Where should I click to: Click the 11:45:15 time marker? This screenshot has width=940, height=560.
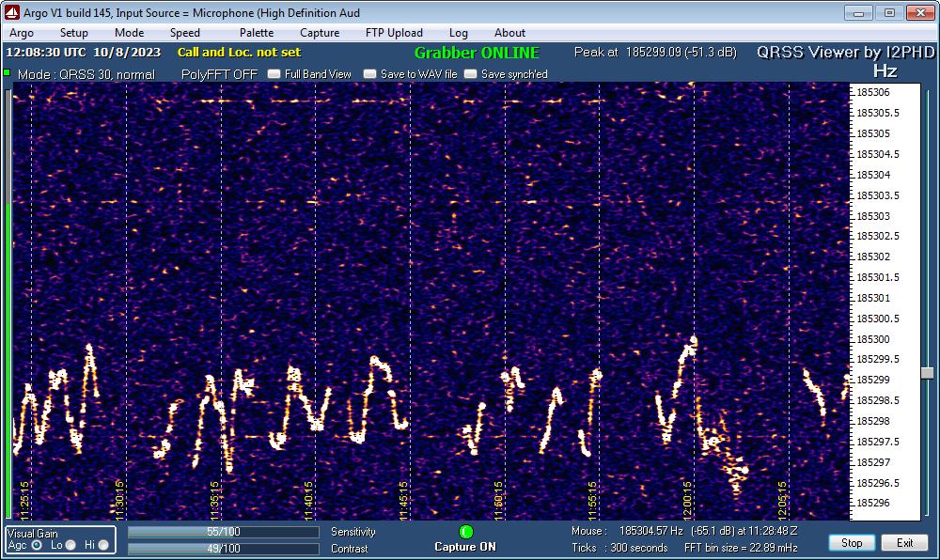[404, 500]
